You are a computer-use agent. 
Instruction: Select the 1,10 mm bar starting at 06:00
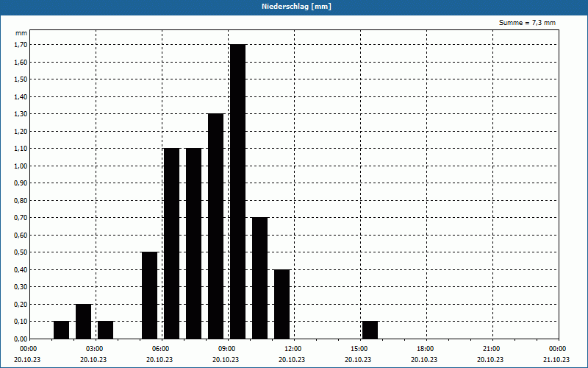[172, 244]
